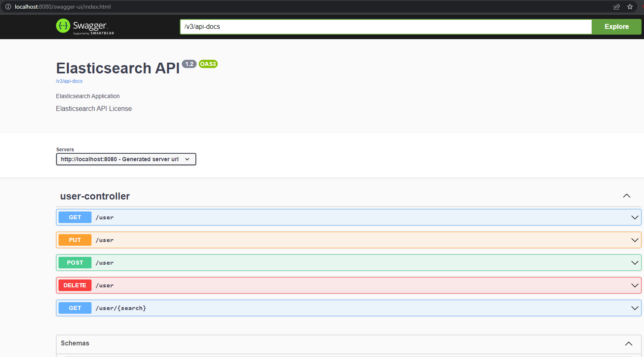Click the GET badge on /user/{search} endpoint
This screenshot has width=644, height=357.
(x=75, y=308)
